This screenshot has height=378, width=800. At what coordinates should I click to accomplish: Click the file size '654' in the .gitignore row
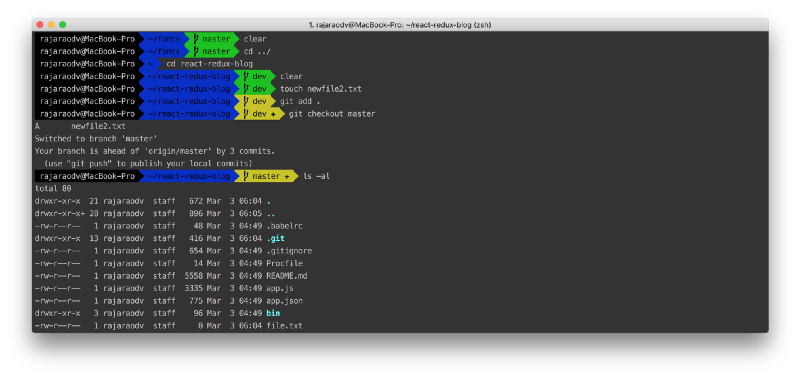[196, 251]
